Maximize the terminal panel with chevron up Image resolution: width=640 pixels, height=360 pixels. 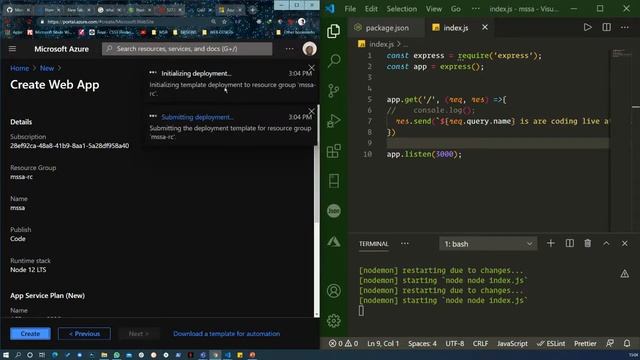click(606, 243)
